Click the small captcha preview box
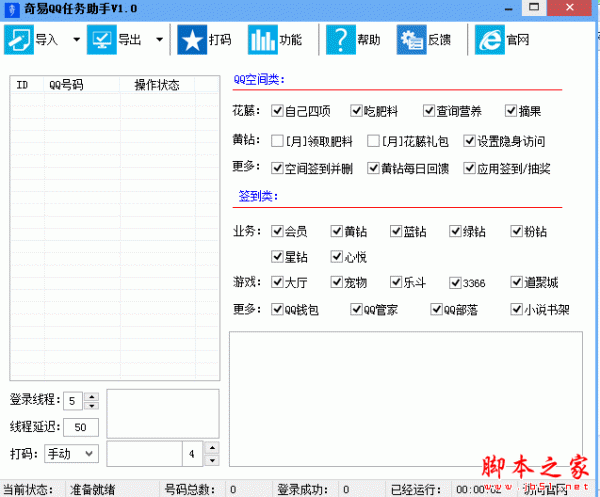 pyautogui.click(x=163, y=414)
